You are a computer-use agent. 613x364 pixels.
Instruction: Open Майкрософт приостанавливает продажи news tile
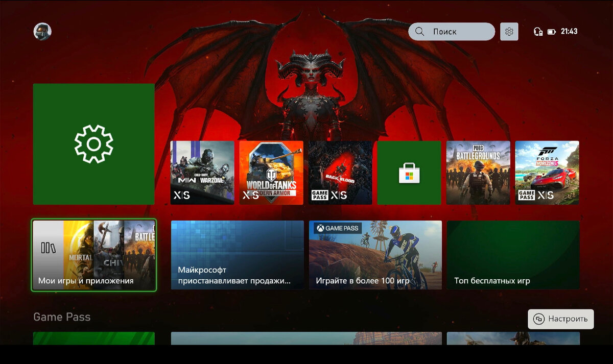point(238,255)
